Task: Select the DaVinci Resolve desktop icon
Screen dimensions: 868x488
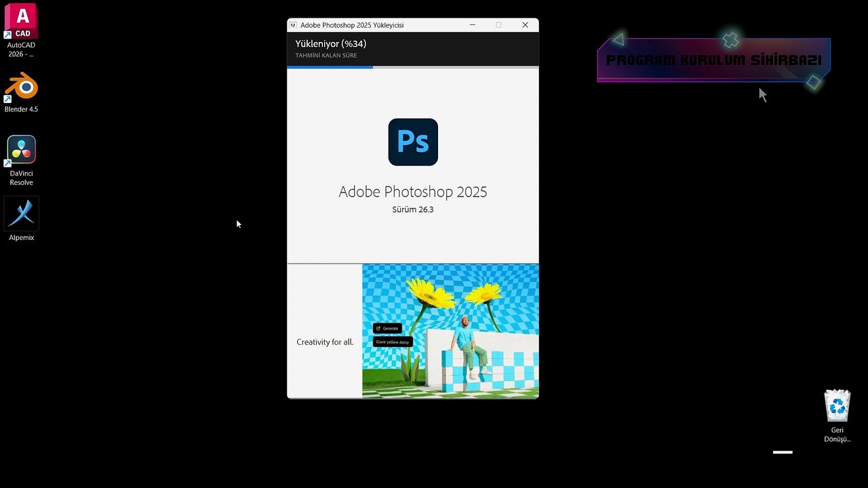Action: [21, 161]
